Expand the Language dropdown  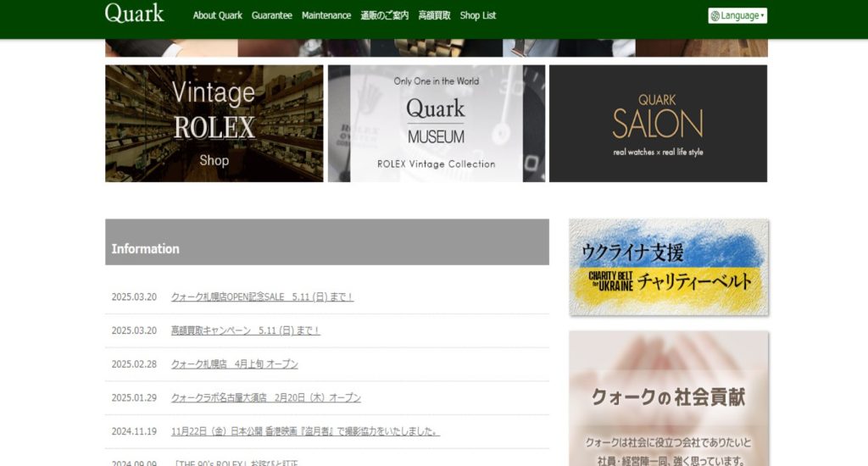737,15
